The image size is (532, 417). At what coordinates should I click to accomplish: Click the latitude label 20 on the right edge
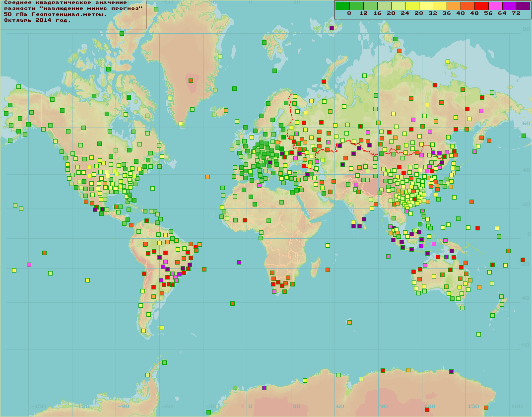[526, 204]
